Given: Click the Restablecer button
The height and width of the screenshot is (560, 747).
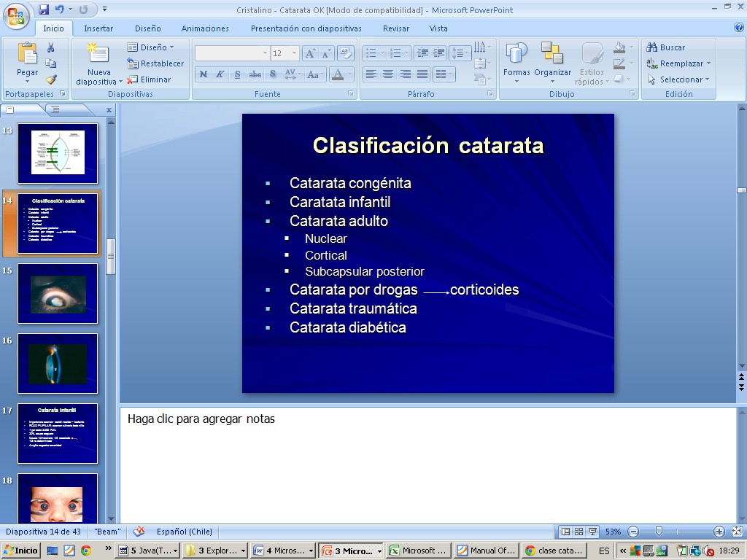Looking at the screenshot, I should tap(155, 63).
